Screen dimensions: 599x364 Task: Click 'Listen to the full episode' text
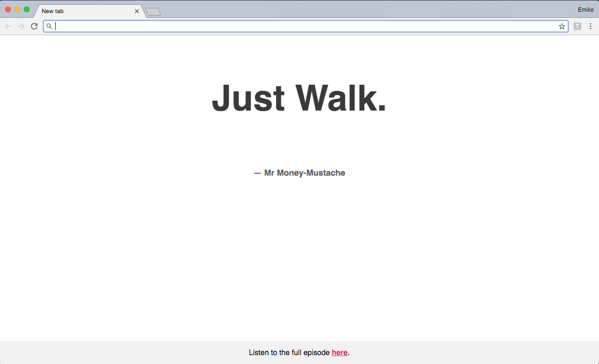(x=289, y=353)
